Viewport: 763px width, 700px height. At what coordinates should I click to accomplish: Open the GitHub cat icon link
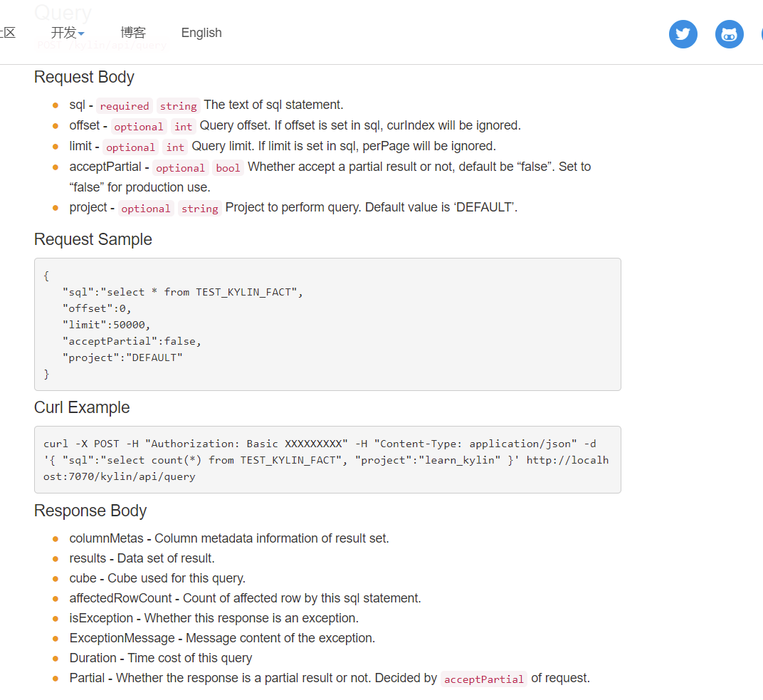pos(729,34)
